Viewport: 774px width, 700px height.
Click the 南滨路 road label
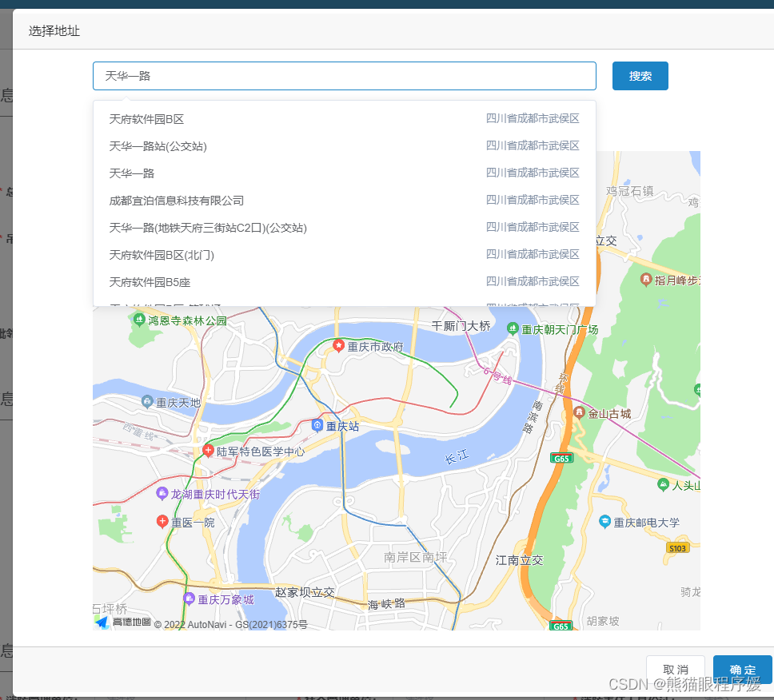(x=533, y=416)
